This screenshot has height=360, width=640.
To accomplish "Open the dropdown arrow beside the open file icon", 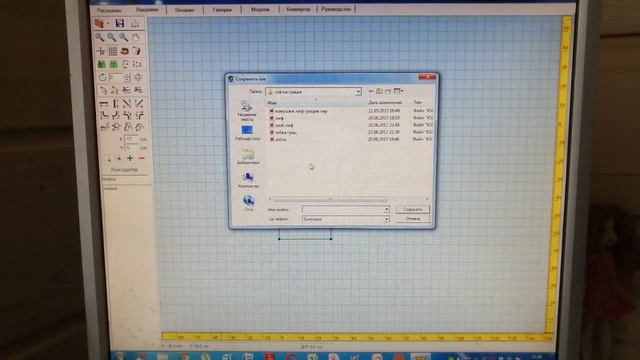I will coord(108,24).
